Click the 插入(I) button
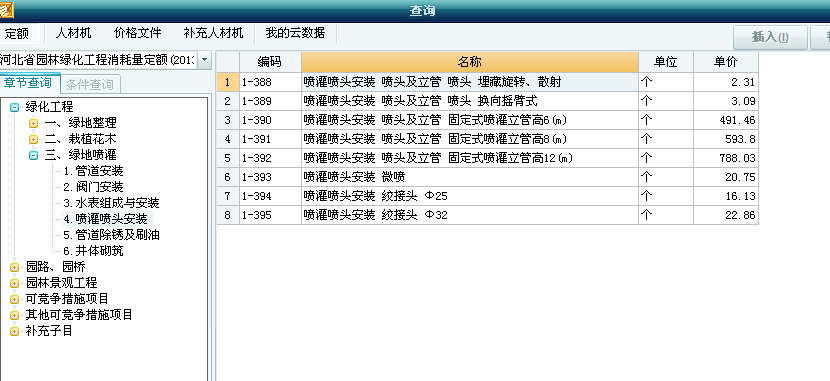The height and width of the screenshot is (381, 830). tap(770, 37)
